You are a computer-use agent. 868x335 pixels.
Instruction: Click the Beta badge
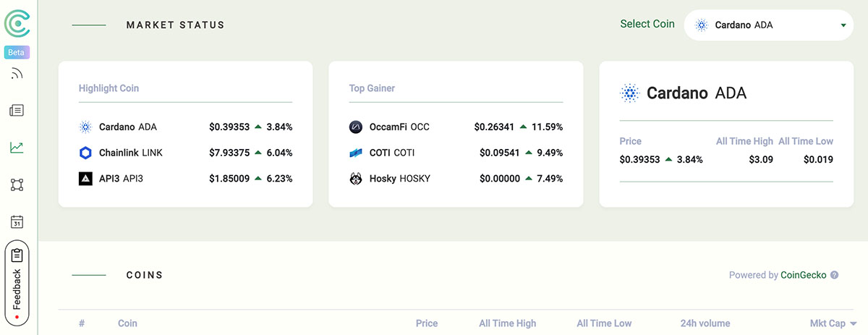point(16,52)
